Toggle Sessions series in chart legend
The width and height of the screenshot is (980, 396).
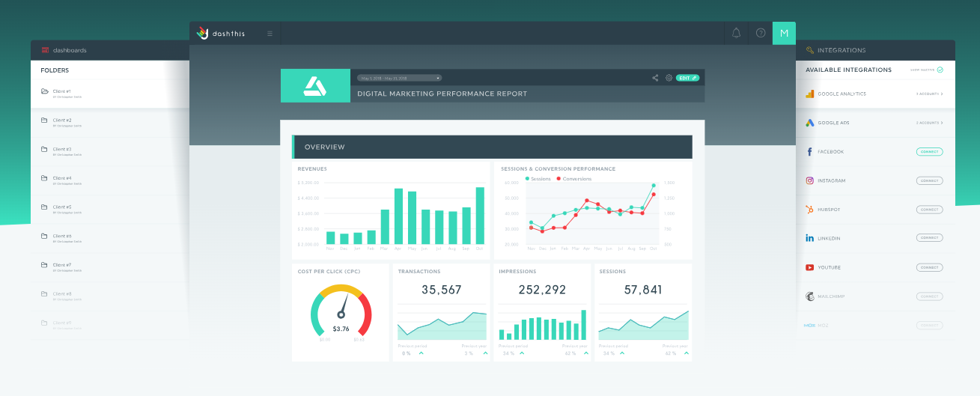click(x=538, y=179)
